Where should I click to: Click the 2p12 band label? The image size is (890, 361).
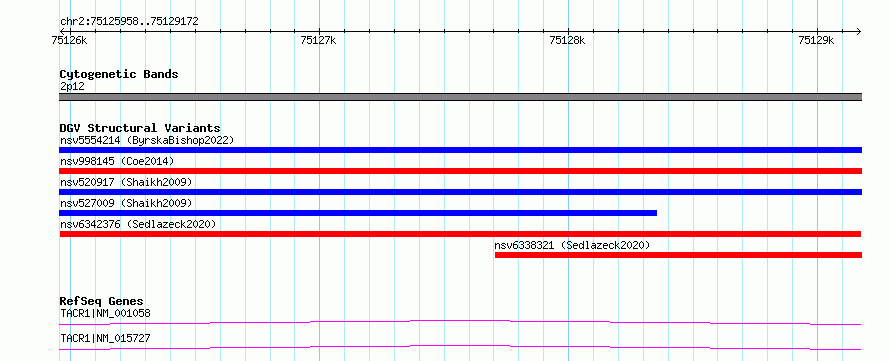click(x=72, y=86)
